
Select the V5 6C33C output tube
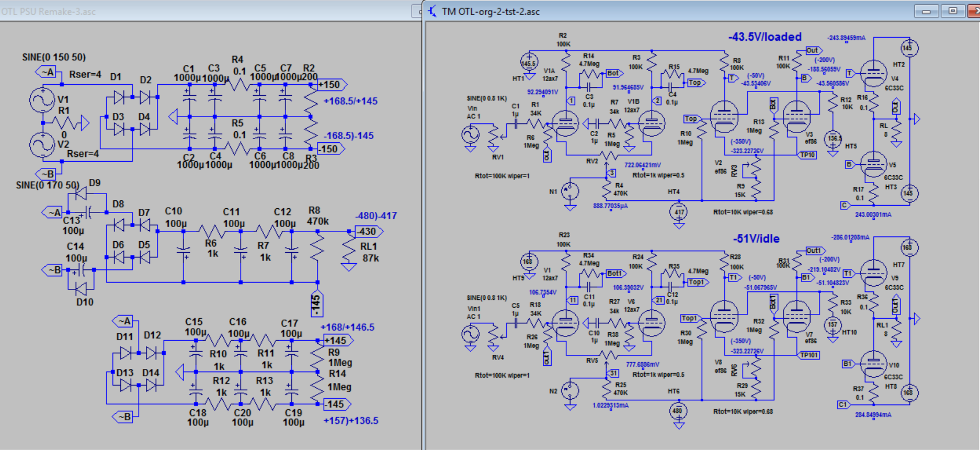tap(873, 164)
